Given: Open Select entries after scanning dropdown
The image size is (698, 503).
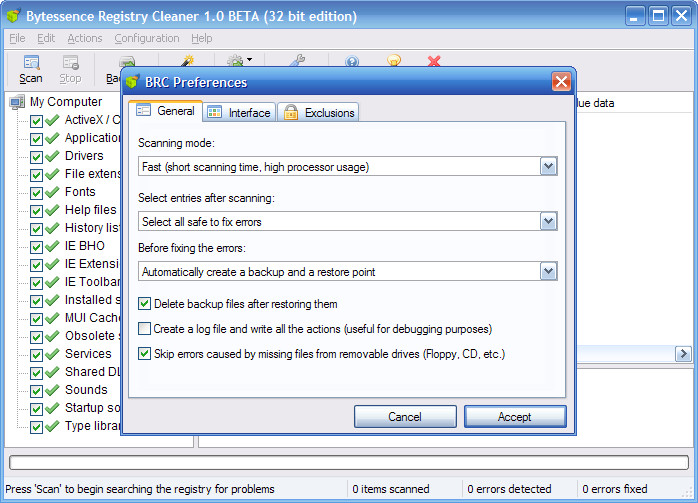Looking at the screenshot, I should tap(548, 222).
